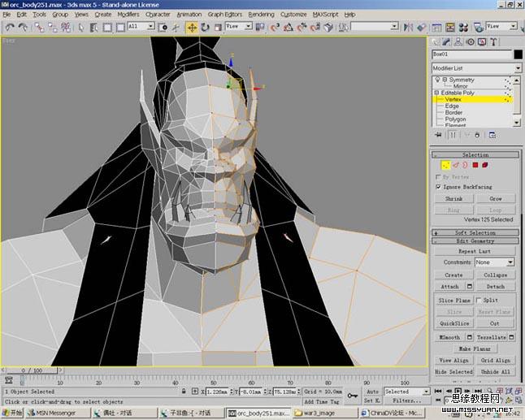This screenshot has height=420, width=525.
Task: Click Remove Modifier trash icon
Action: pos(477,135)
